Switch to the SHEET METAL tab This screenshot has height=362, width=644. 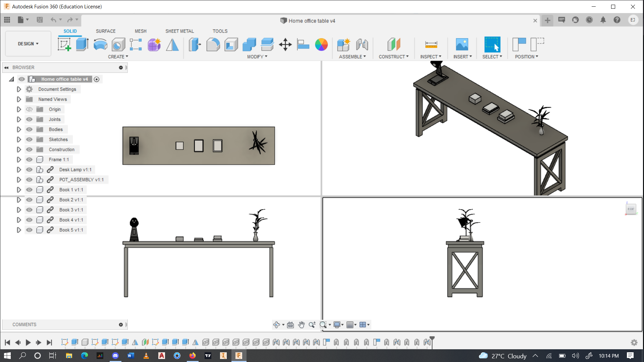(179, 31)
